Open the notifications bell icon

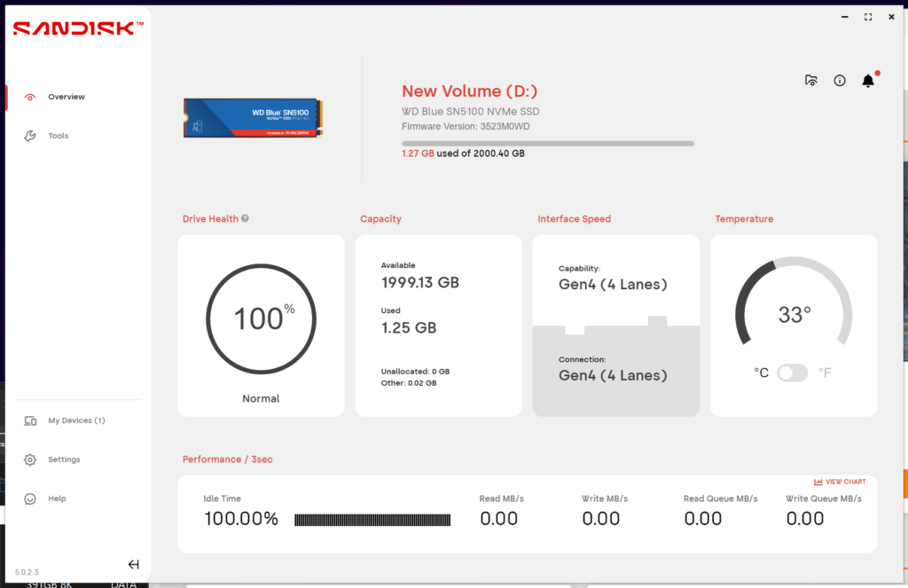tap(868, 81)
